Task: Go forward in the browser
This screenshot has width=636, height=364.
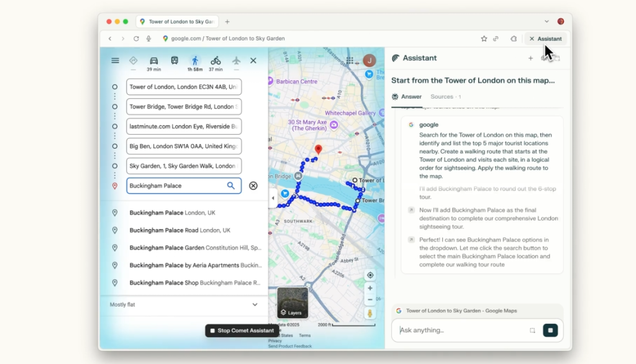Action: pos(123,39)
